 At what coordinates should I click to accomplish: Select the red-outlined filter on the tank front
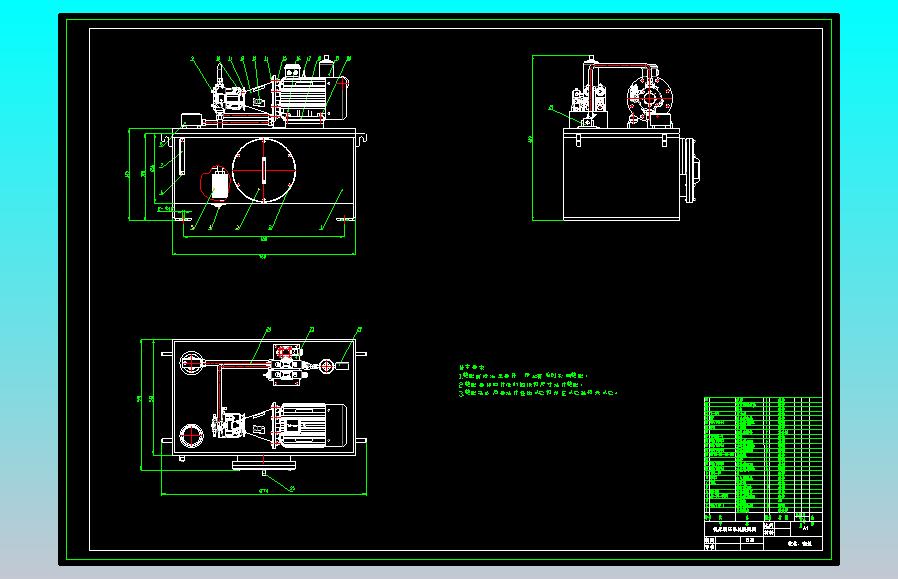pyautogui.click(x=216, y=183)
